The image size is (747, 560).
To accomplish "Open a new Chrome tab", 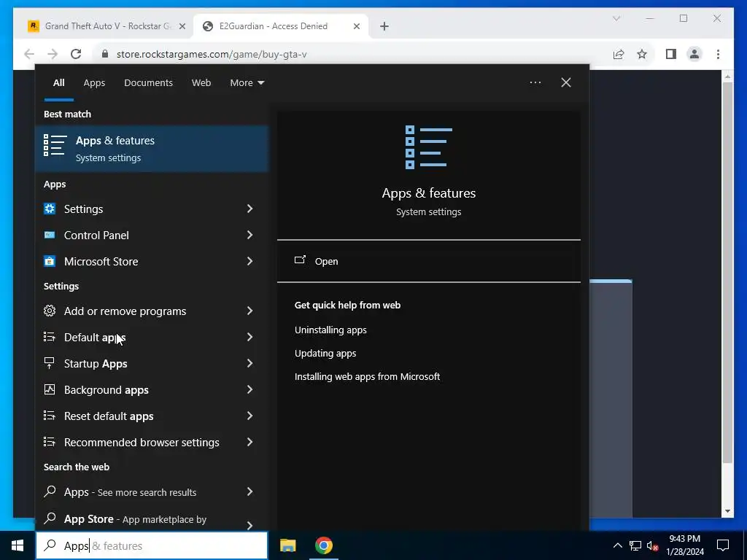I will 384,26.
